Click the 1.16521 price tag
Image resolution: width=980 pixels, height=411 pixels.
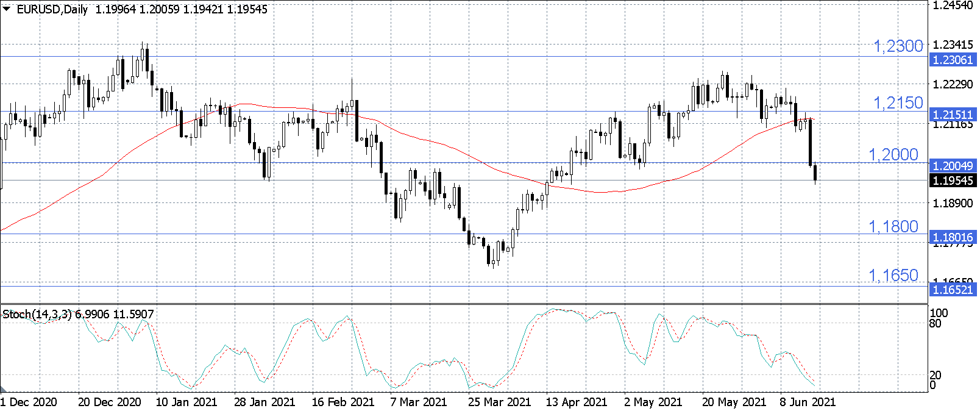[953, 289]
